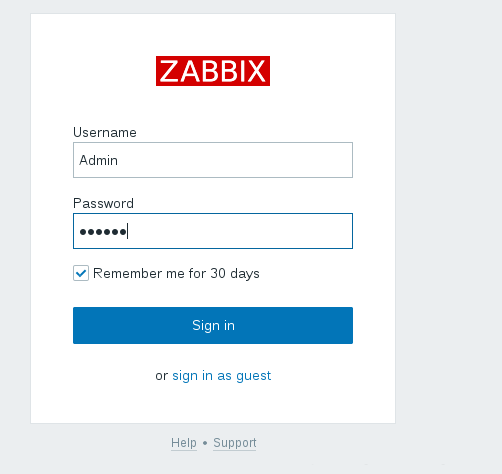Click empty space right of password dots
This screenshot has height=474, width=502.
click(240, 231)
